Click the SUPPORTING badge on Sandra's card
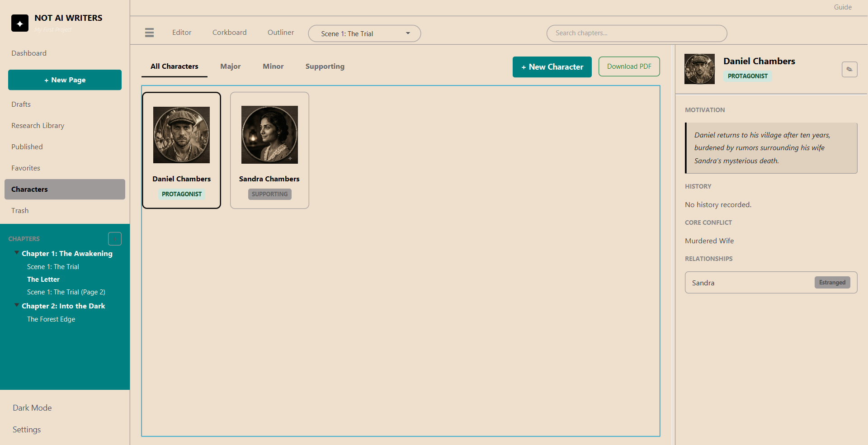The width and height of the screenshot is (868, 445). (270, 194)
